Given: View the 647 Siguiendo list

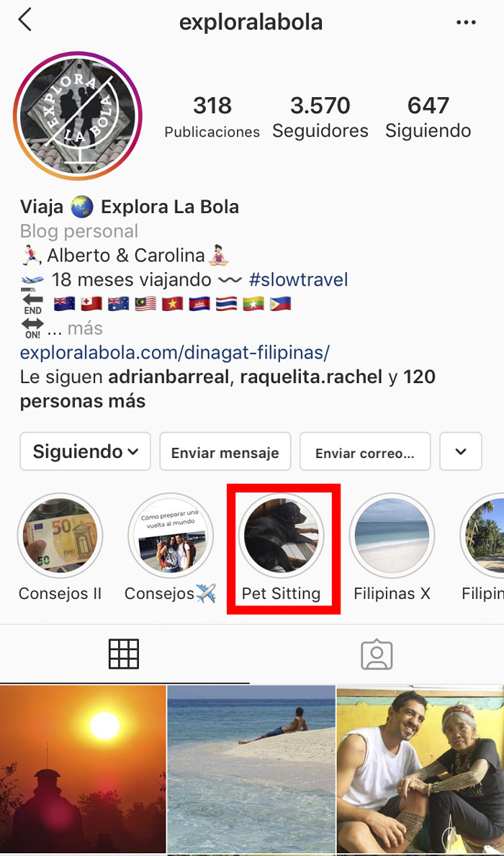Looking at the screenshot, I should tap(428, 117).
